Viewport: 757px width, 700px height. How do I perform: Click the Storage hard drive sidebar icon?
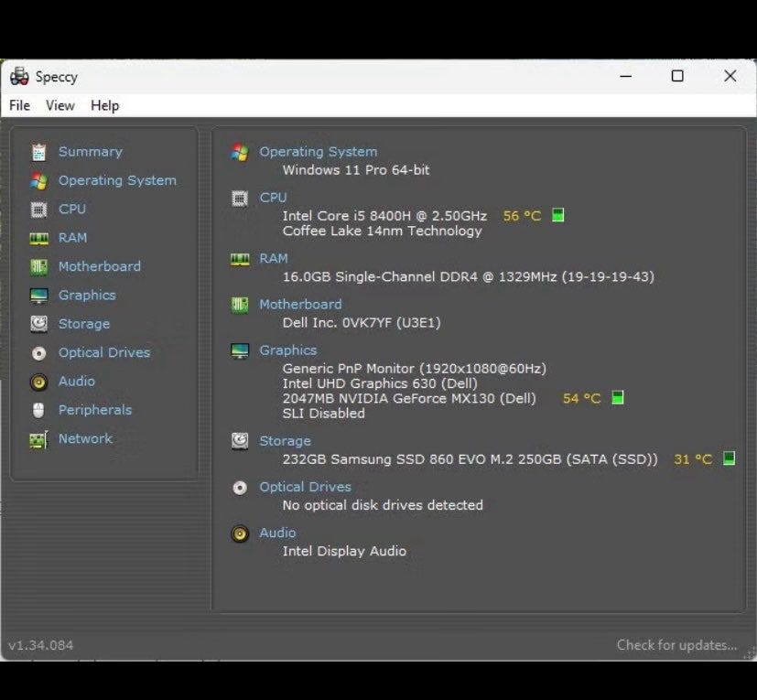coord(38,324)
